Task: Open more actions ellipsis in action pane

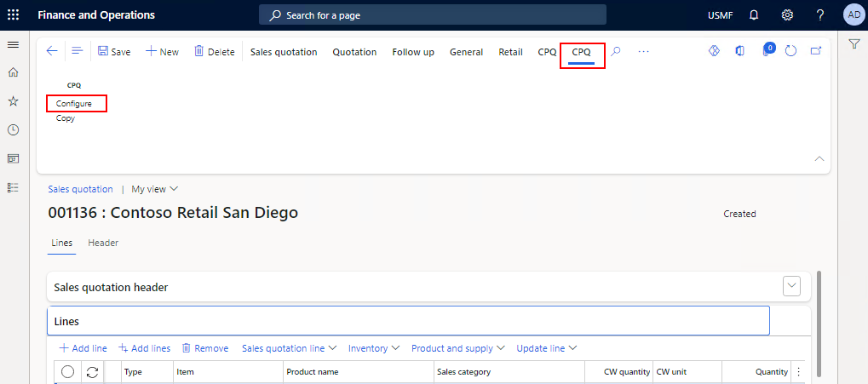Action: click(x=643, y=51)
